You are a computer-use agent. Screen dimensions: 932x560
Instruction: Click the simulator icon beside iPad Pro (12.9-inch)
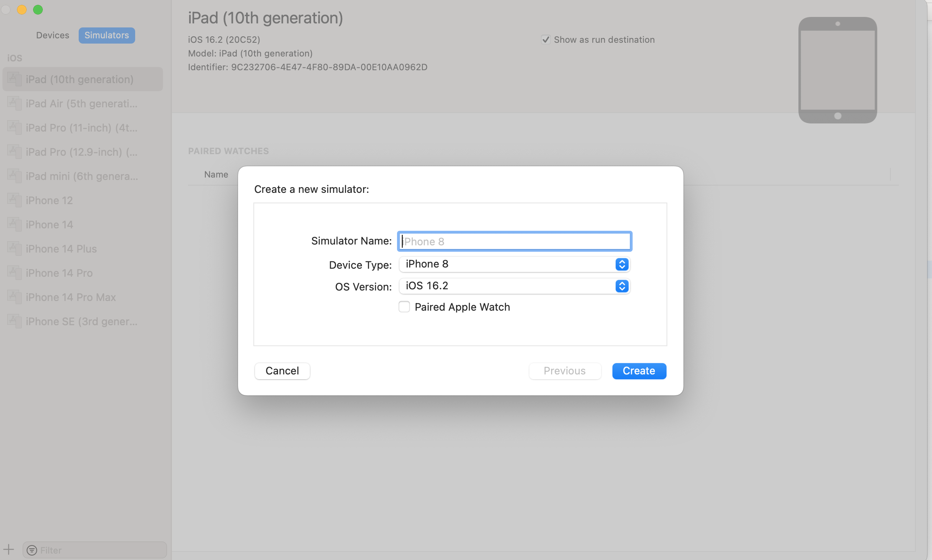[x=15, y=152]
